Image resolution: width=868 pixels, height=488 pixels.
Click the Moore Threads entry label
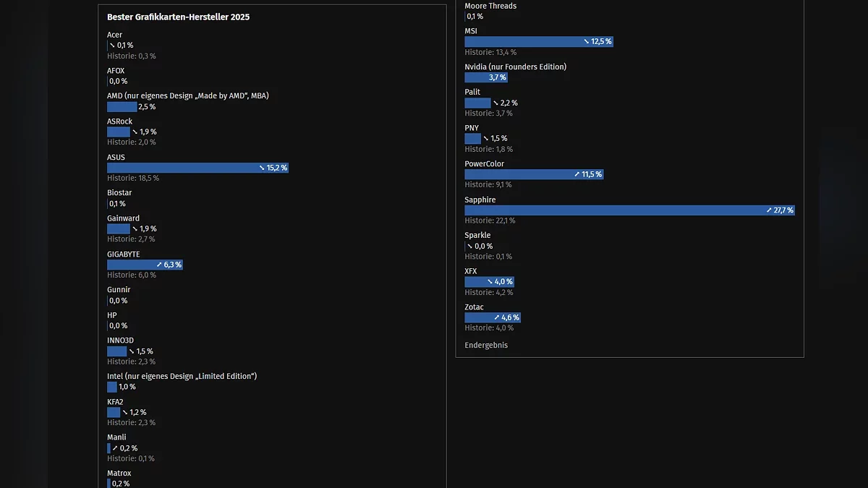[490, 6]
